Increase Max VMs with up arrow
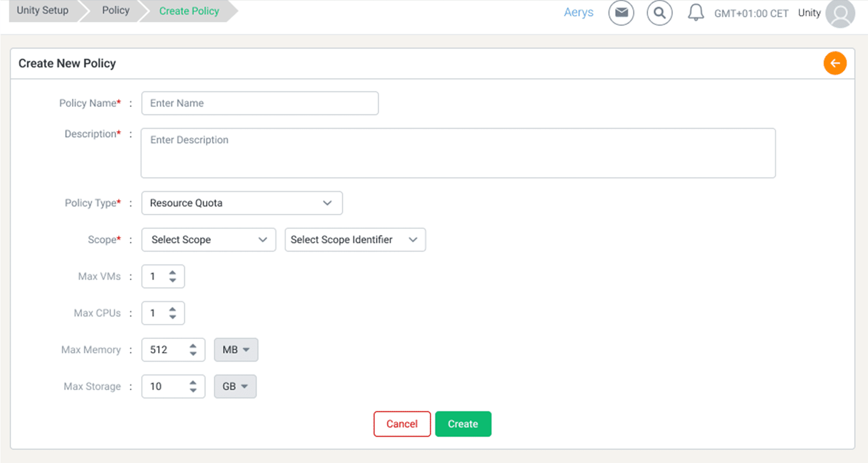The width and height of the screenshot is (868, 463). point(173,273)
